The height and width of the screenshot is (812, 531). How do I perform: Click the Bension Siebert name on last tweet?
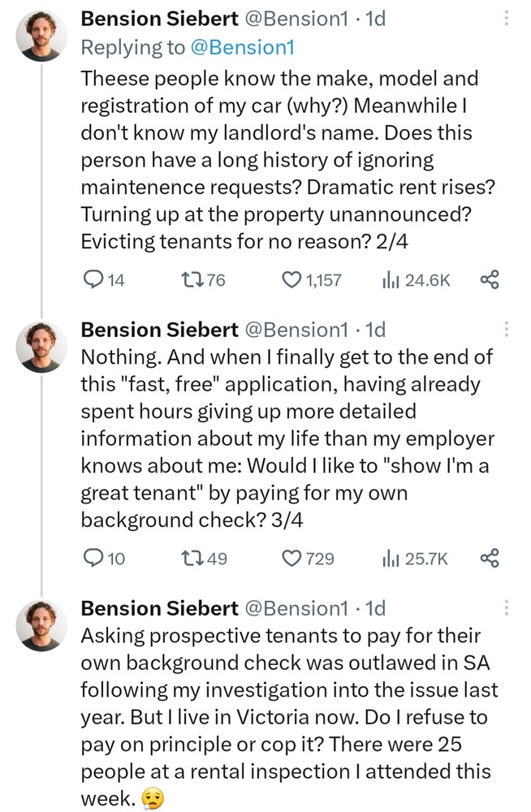pos(159,607)
